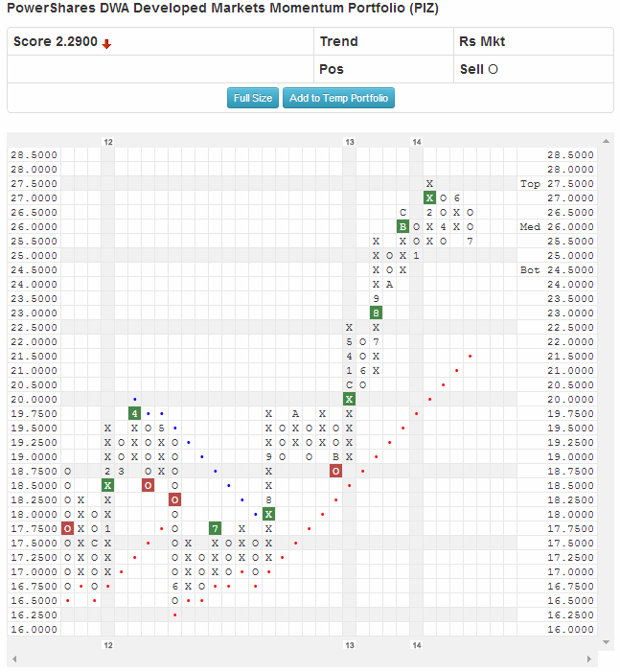Click the green 8 marker at 23.00
620x672 pixels.
(376, 313)
